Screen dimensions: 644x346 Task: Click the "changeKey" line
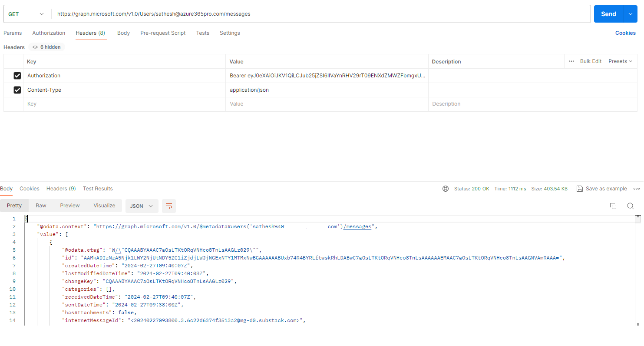[x=150, y=281]
